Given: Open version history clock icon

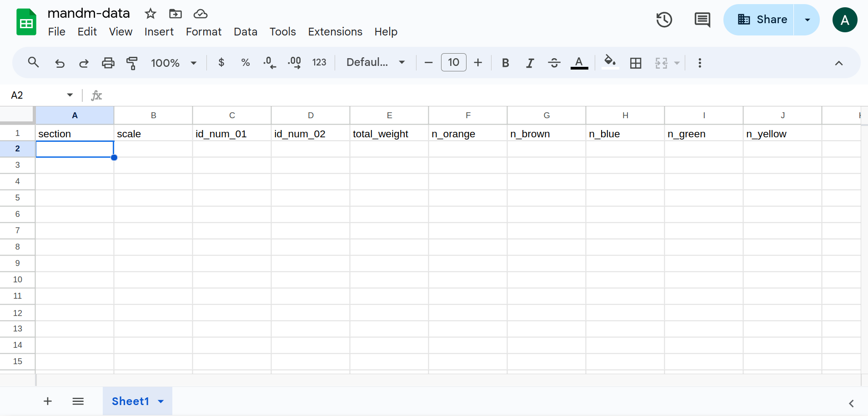Looking at the screenshot, I should pos(664,20).
